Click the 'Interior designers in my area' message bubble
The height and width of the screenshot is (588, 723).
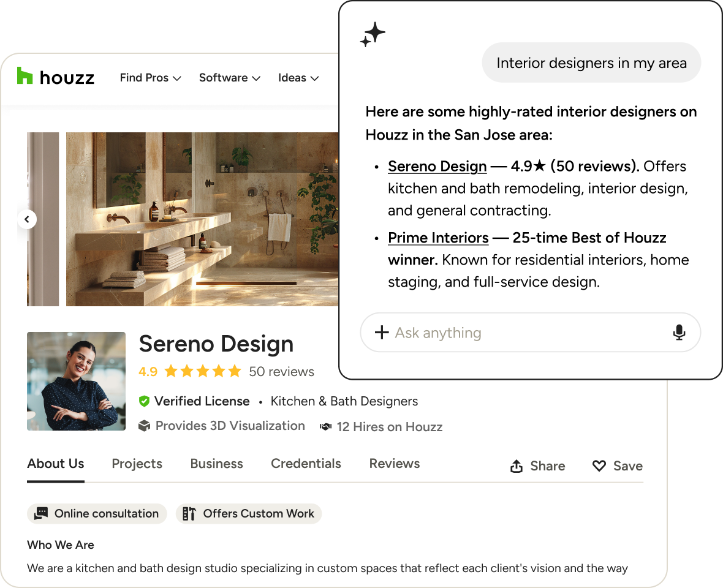[x=591, y=62]
